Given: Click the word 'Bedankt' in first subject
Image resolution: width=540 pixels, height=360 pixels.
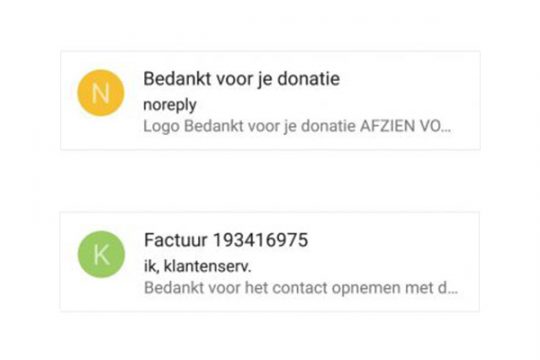Looking at the screenshot, I should 177,79.
